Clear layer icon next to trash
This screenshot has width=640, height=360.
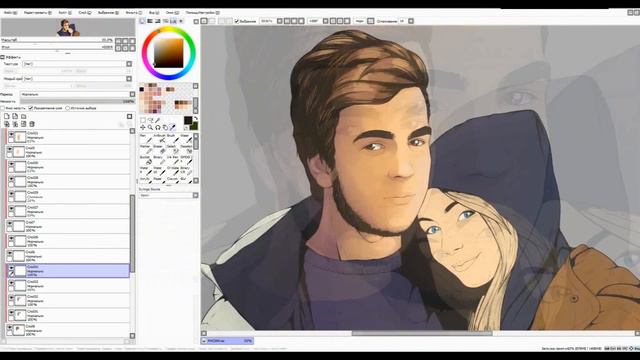pos(24,124)
